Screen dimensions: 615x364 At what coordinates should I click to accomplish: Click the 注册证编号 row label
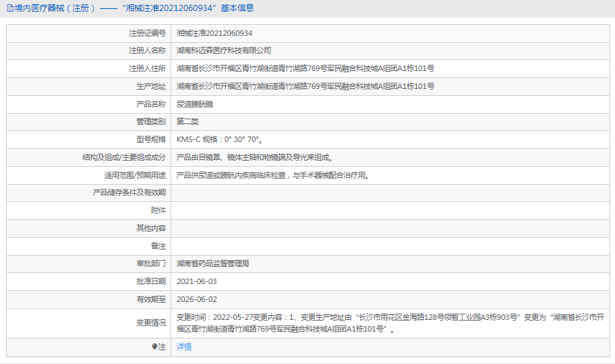(x=148, y=33)
